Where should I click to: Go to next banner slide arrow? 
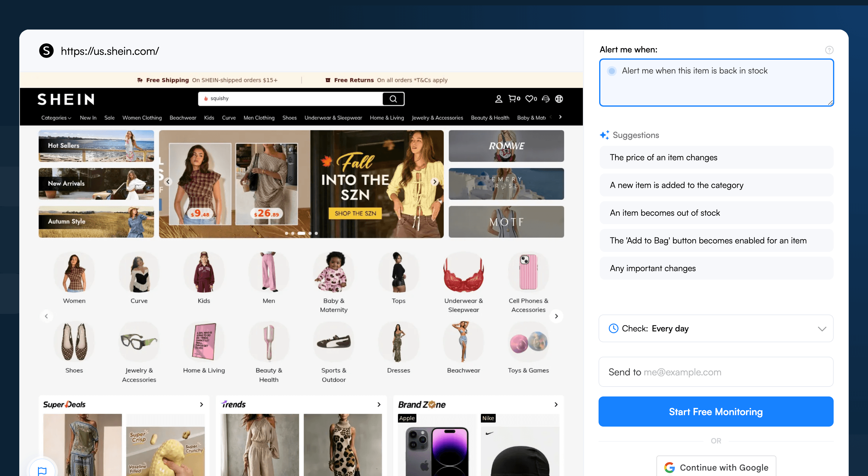435,182
